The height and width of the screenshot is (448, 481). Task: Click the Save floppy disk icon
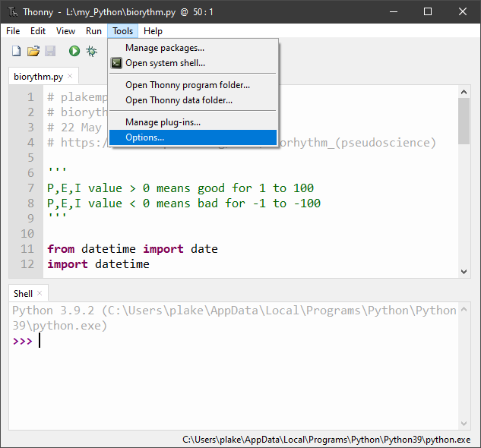(50, 51)
